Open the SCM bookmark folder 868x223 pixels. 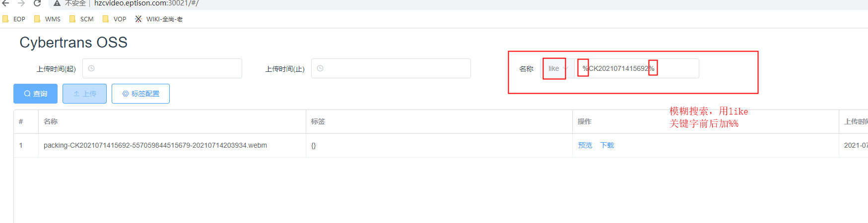[82, 19]
